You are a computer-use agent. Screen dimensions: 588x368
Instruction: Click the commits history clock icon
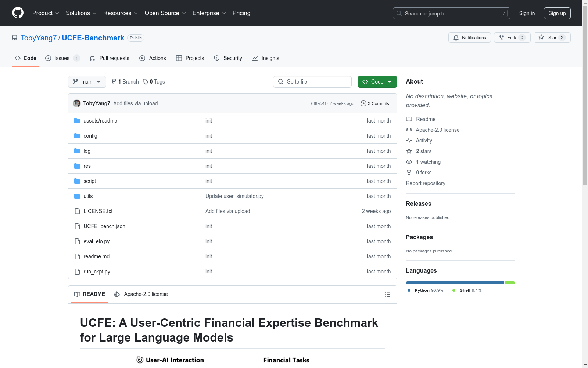pos(363,103)
